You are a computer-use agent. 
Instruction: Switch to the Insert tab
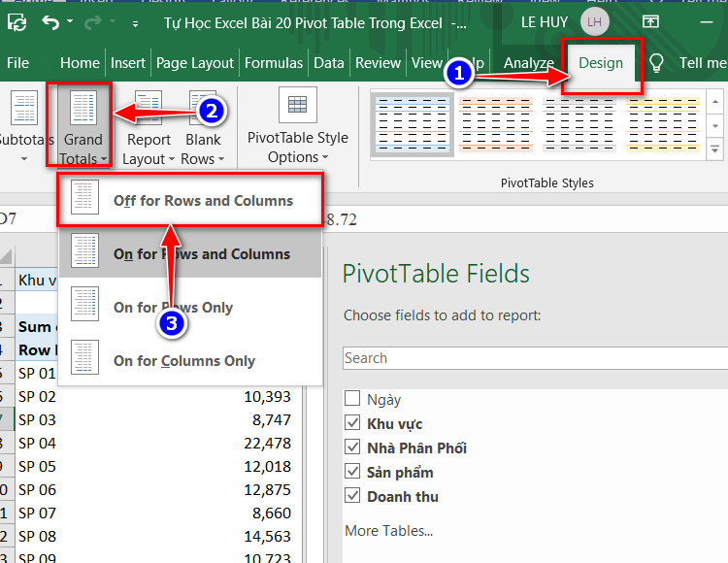pos(128,63)
